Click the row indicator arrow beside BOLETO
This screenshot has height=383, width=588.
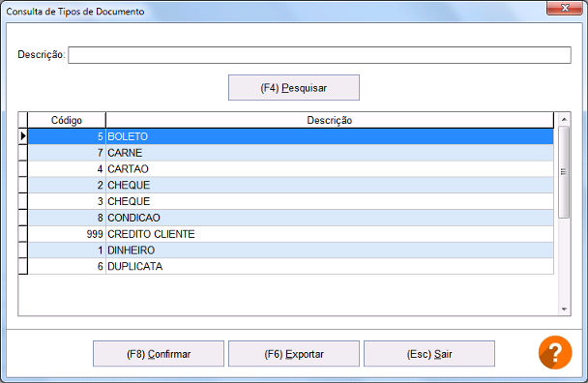click(23, 136)
